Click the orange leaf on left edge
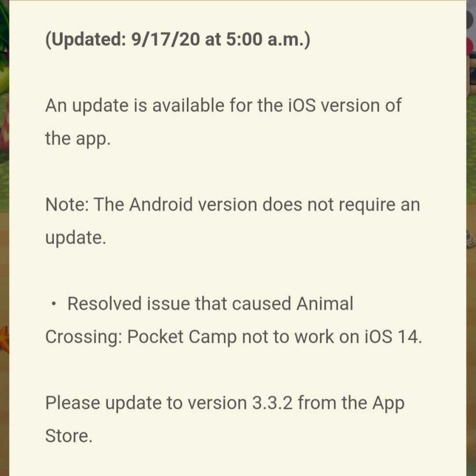 click(x=4, y=339)
